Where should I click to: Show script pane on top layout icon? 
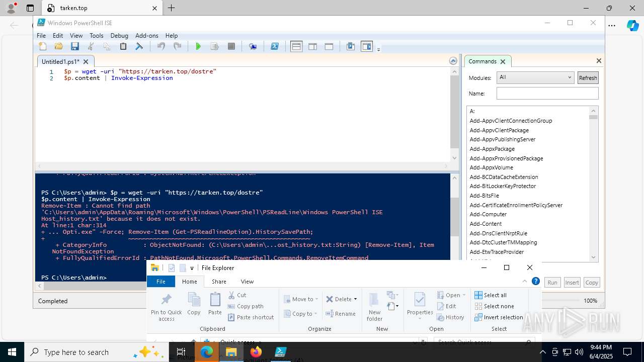pos(296,46)
